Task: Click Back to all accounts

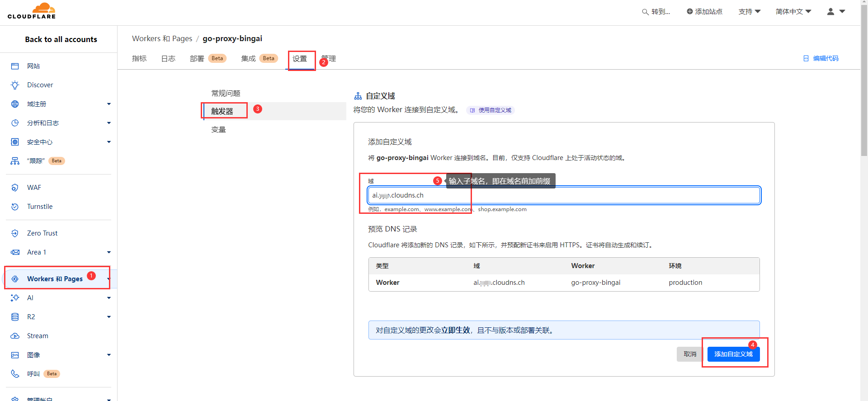Action: [61, 39]
